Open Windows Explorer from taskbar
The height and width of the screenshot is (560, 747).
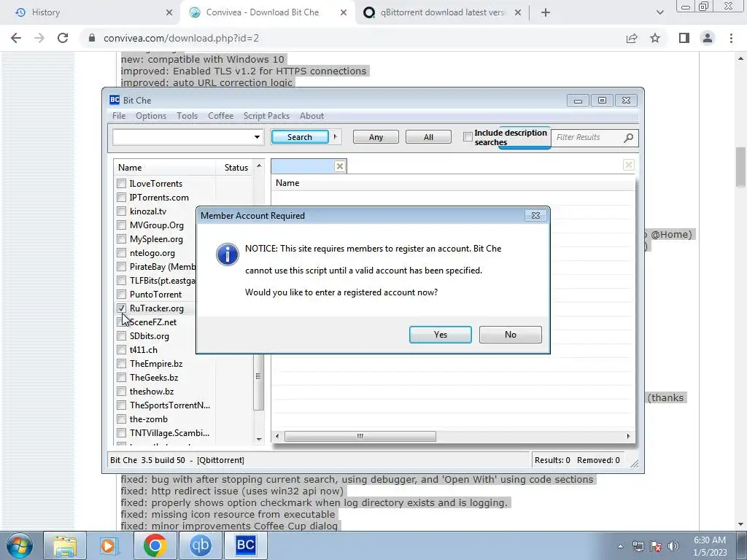click(x=65, y=545)
